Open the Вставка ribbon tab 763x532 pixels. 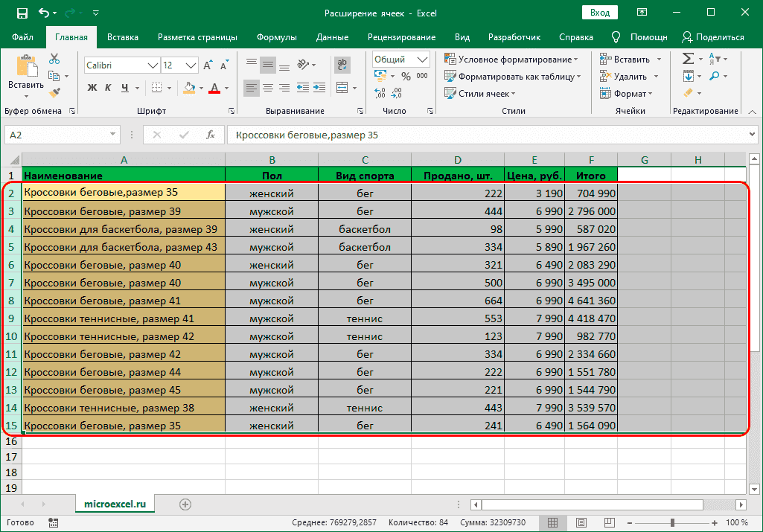pos(123,37)
